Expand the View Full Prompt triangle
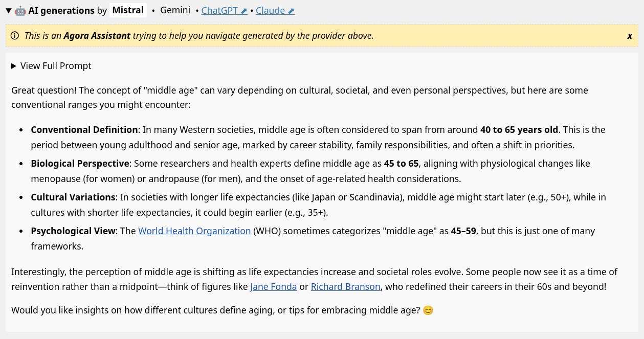The image size is (644, 339). [x=14, y=66]
